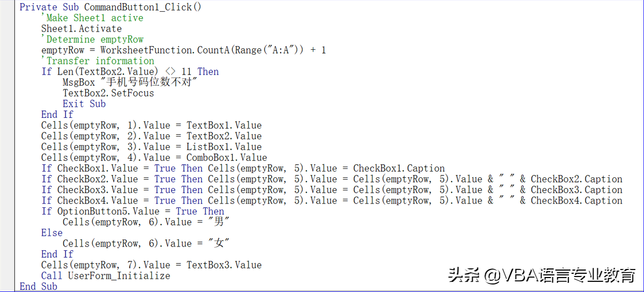Click the If OptionButton5.Value line

point(133,211)
